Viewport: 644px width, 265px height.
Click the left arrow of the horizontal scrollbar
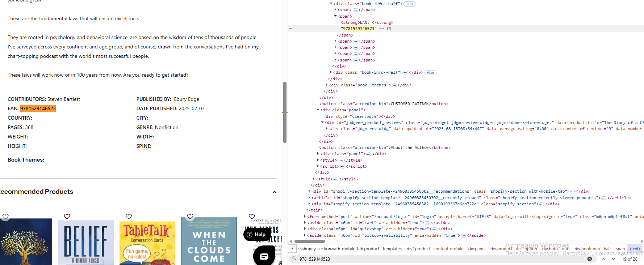291,241
